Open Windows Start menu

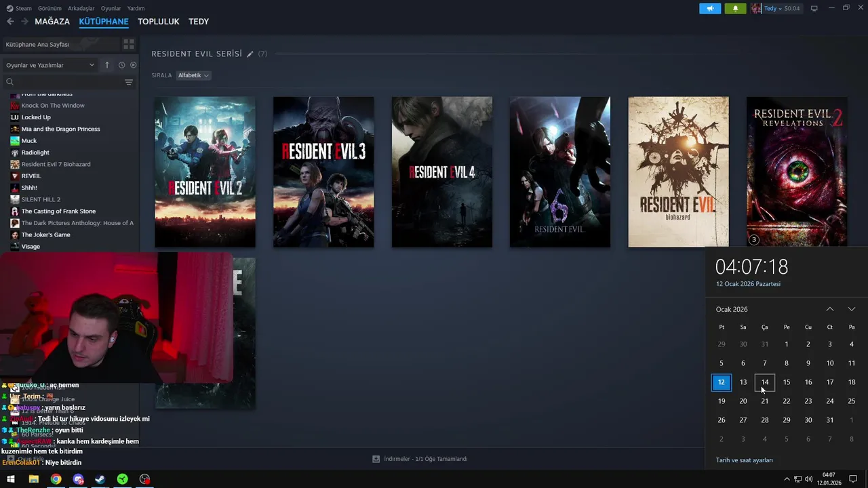point(11,479)
